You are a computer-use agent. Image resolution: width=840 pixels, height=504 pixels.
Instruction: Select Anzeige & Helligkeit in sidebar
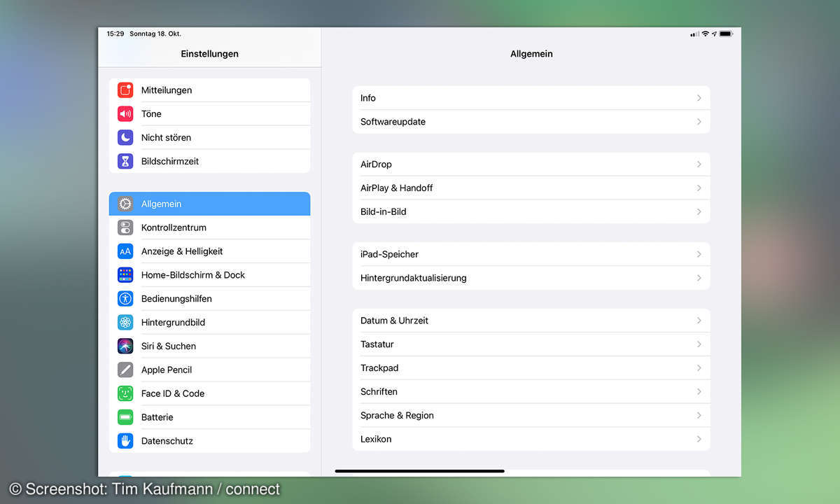[x=209, y=251]
